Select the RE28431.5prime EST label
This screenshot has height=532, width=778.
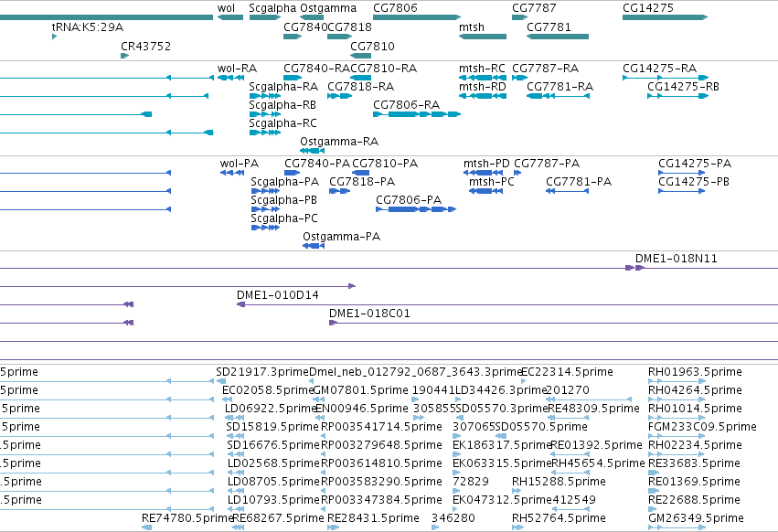tap(373, 518)
